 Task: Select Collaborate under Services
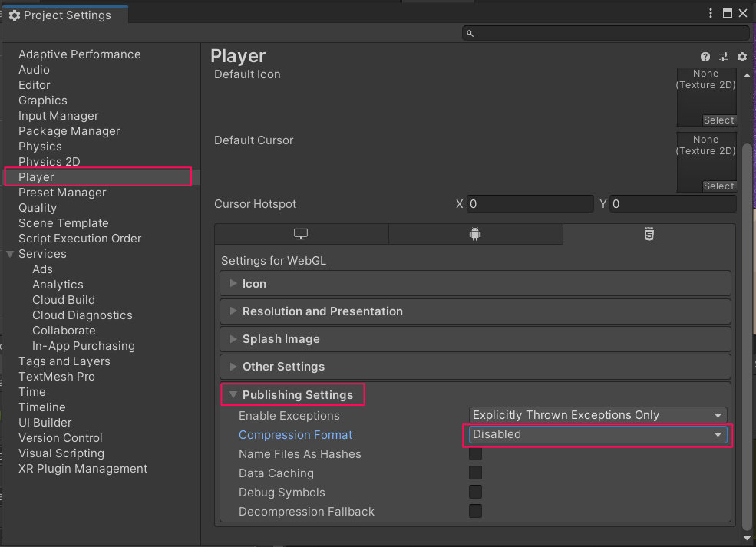(64, 331)
